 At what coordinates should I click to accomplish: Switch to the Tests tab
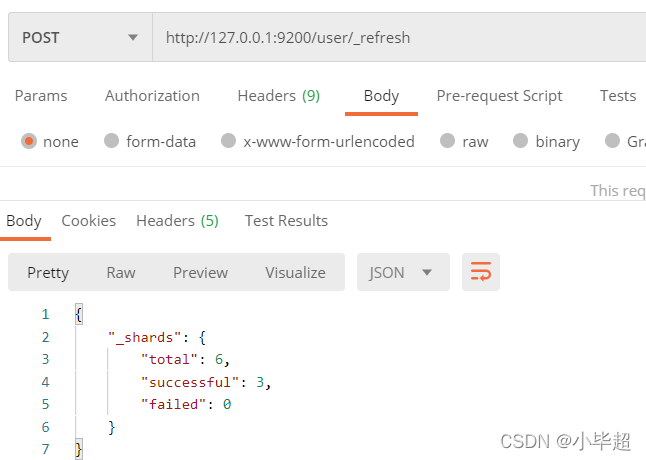tap(618, 96)
